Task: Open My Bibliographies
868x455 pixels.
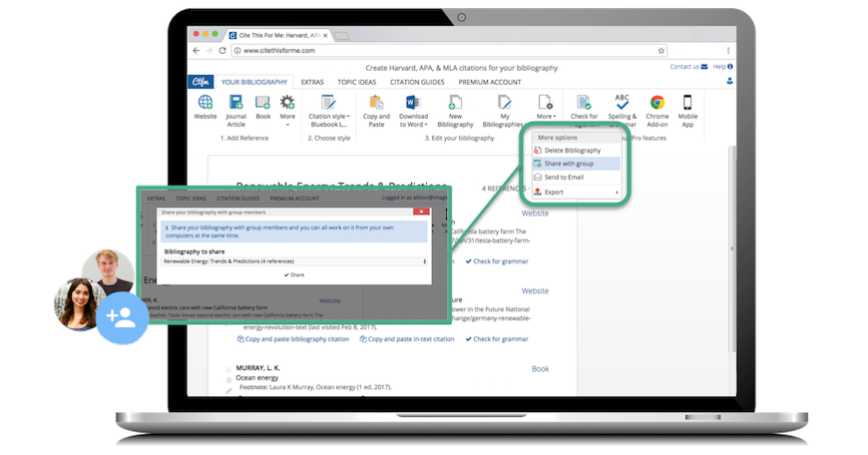Action: point(503,111)
